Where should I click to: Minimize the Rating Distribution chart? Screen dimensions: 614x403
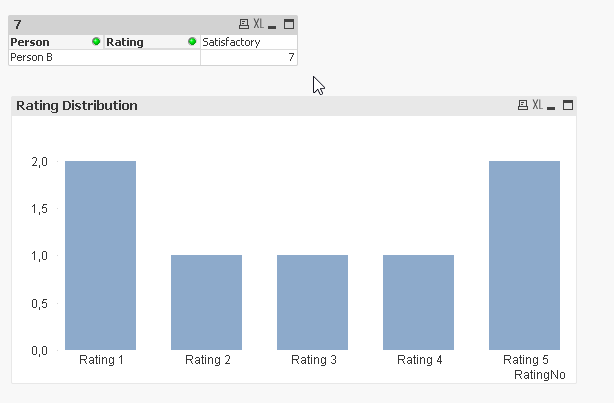click(552, 105)
